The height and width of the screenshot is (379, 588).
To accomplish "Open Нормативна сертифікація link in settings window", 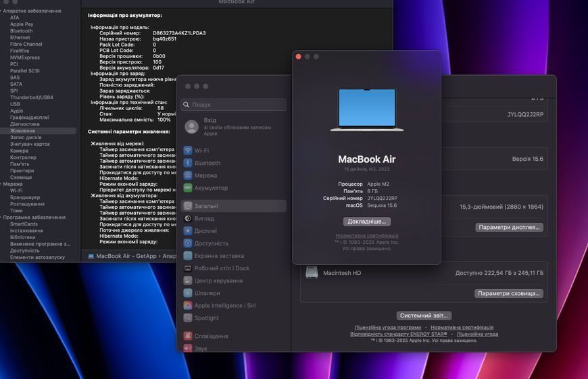I will coord(462,327).
